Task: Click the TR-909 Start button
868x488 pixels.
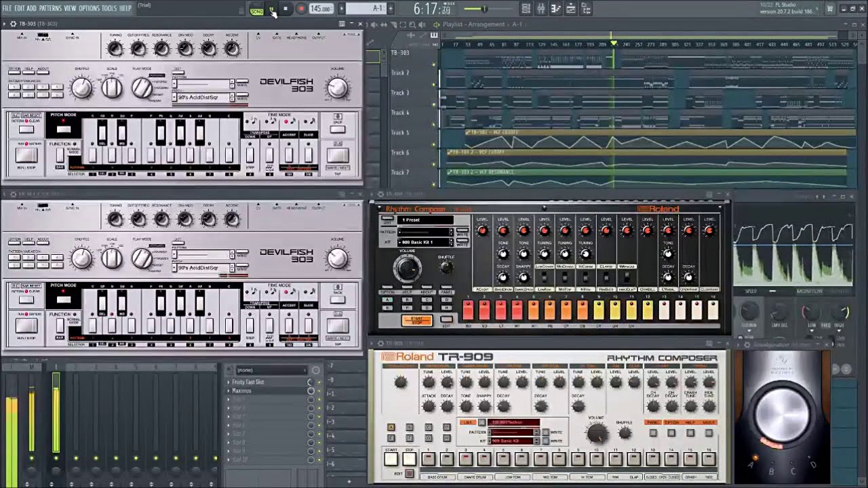Action: click(x=391, y=459)
